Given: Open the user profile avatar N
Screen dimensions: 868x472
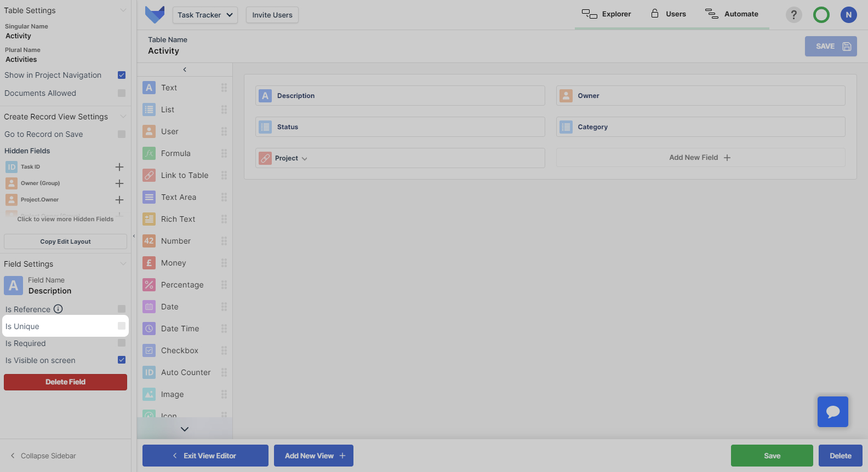Looking at the screenshot, I should 848,15.
